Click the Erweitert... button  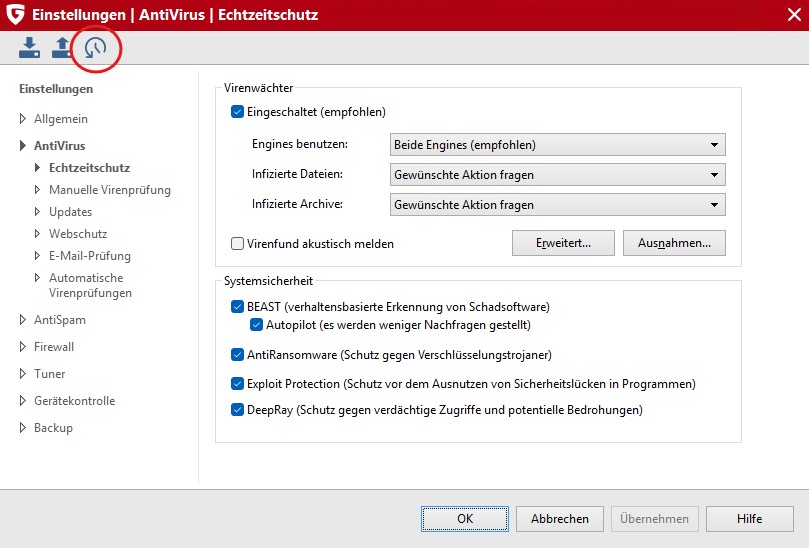pos(563,243)
